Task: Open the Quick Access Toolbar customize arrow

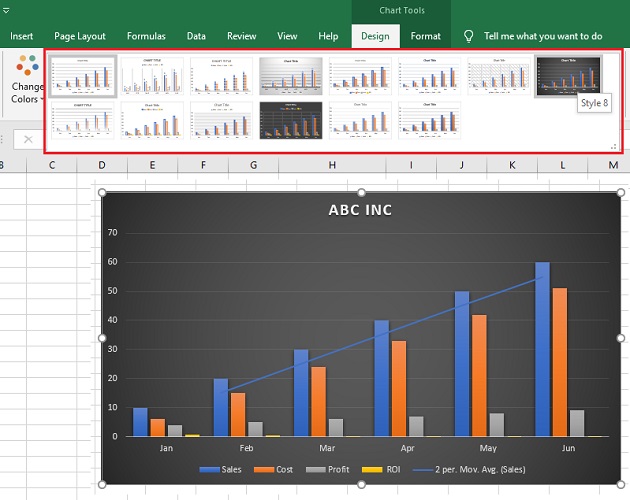Action: 6,9
